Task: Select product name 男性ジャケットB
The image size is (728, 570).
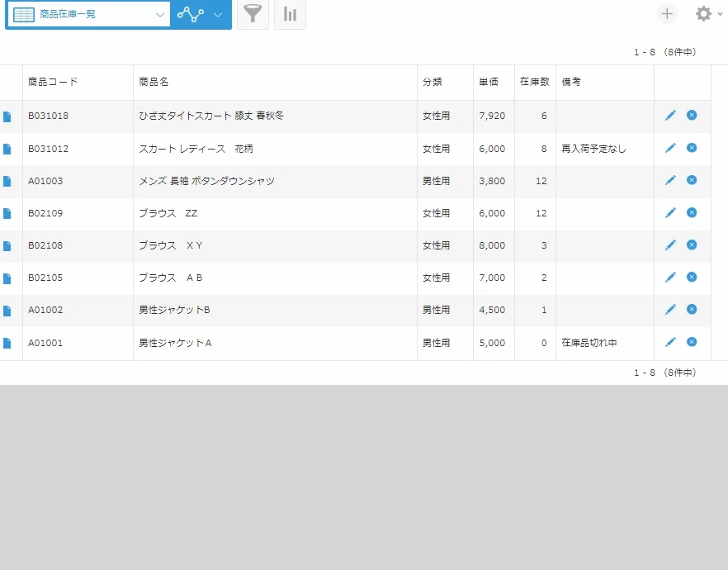Action: click(175, 310)
